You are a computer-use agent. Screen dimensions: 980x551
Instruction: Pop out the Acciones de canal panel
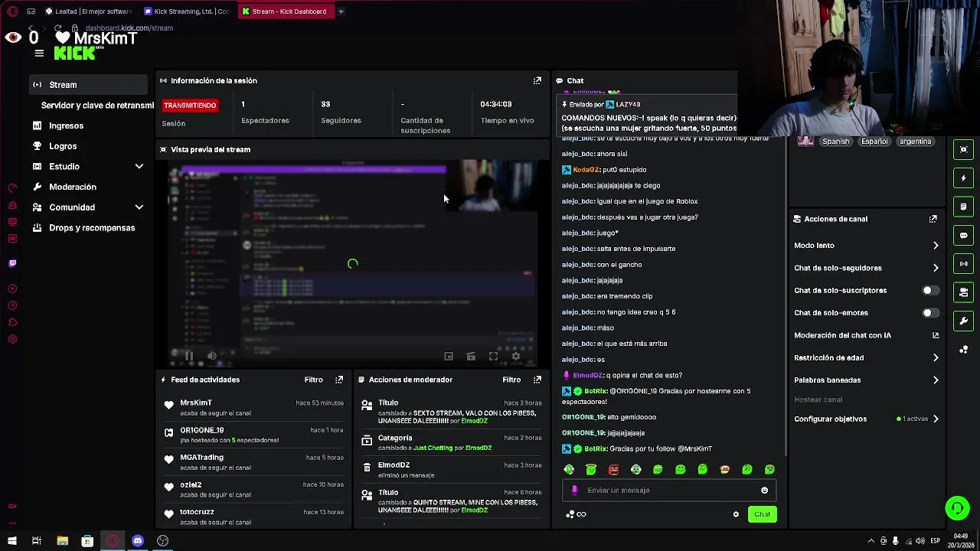pos(933,219)
